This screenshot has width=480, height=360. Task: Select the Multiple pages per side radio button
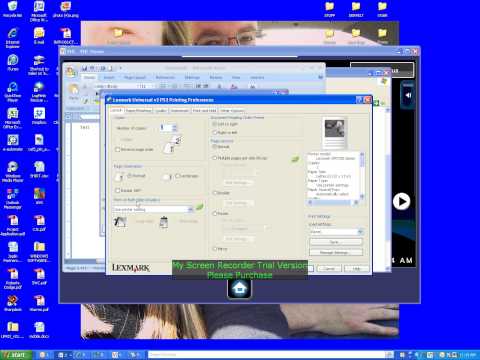click(215, 158)
